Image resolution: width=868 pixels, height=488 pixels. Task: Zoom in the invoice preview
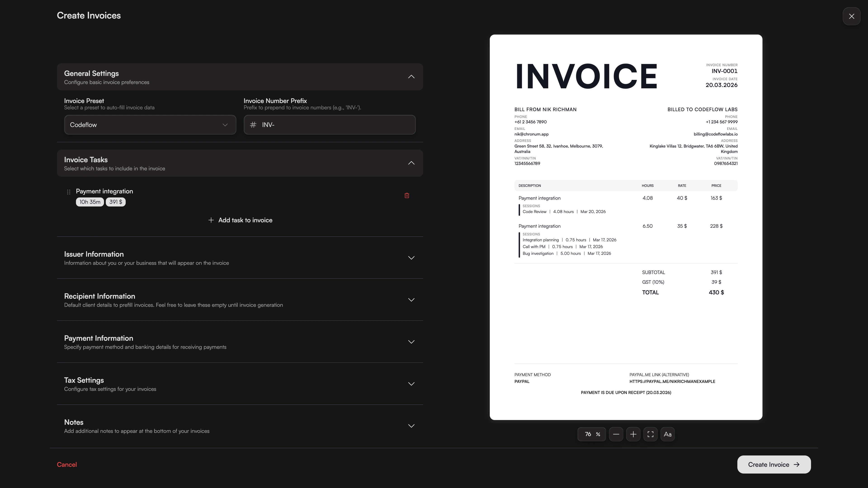(x=633, y=434)
